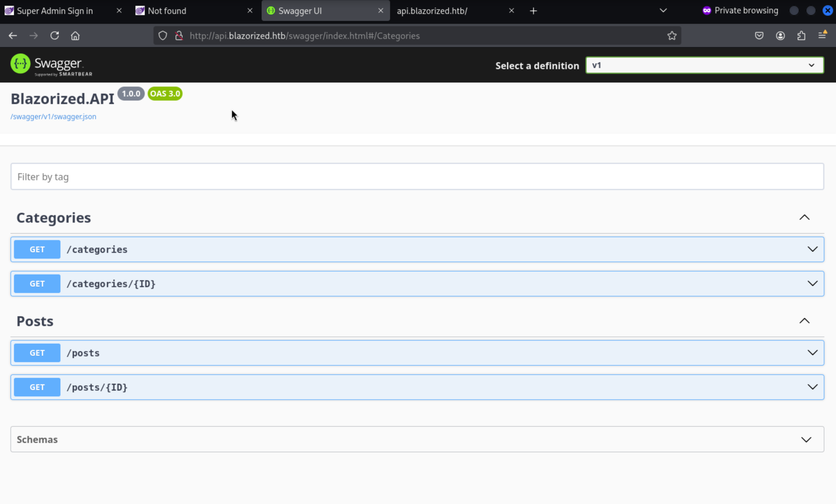Collapse the Categories section

point(804,217)
